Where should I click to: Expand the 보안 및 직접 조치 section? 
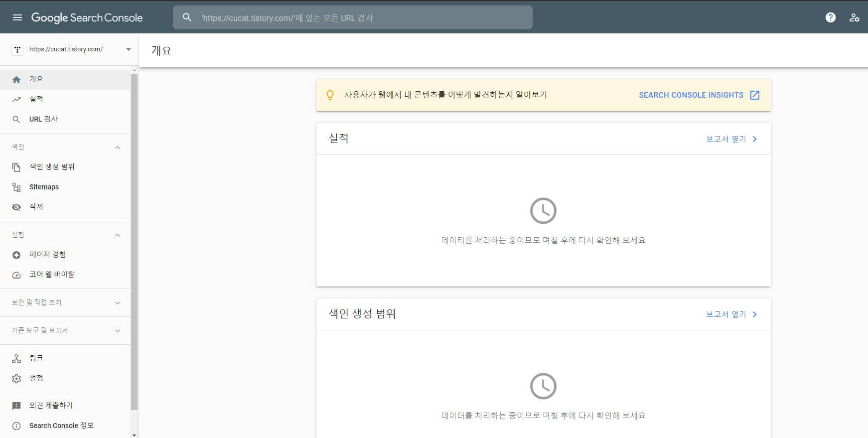(118, 303)
